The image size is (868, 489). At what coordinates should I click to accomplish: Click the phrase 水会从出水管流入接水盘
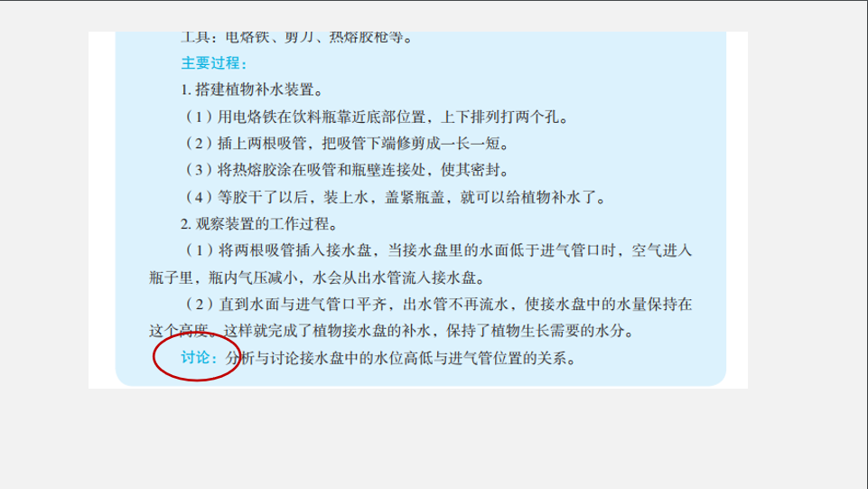click(x=396, y=277)
